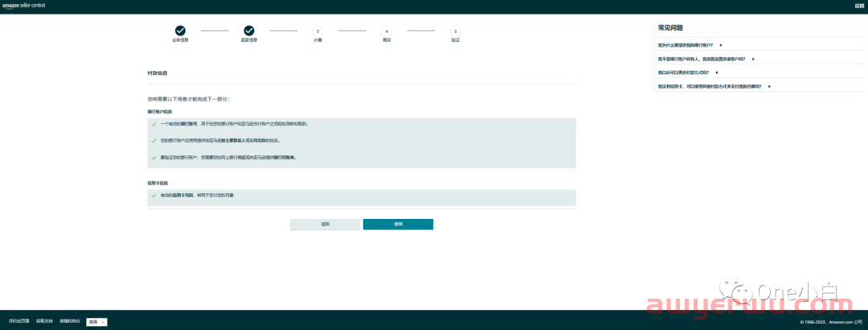The width and height of the screenshot is (868, 330).
Task: Click the checkmark beside 一个有效的银行账号
Action: pyautogui.click(x=154, y=124)
